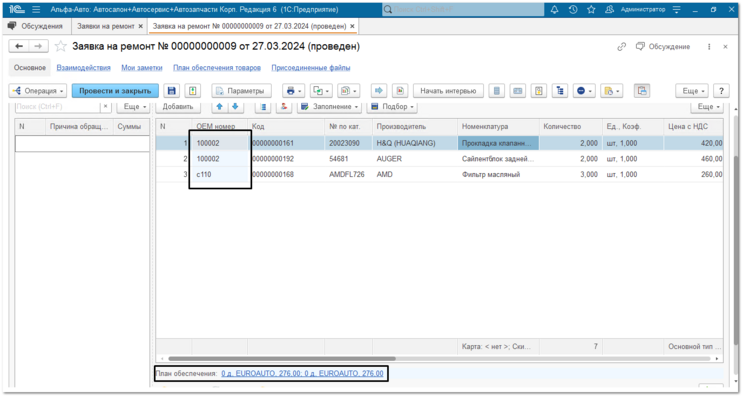Copy a link to the document using the chain icon
The image size is (743, 397).
point(621,46)
